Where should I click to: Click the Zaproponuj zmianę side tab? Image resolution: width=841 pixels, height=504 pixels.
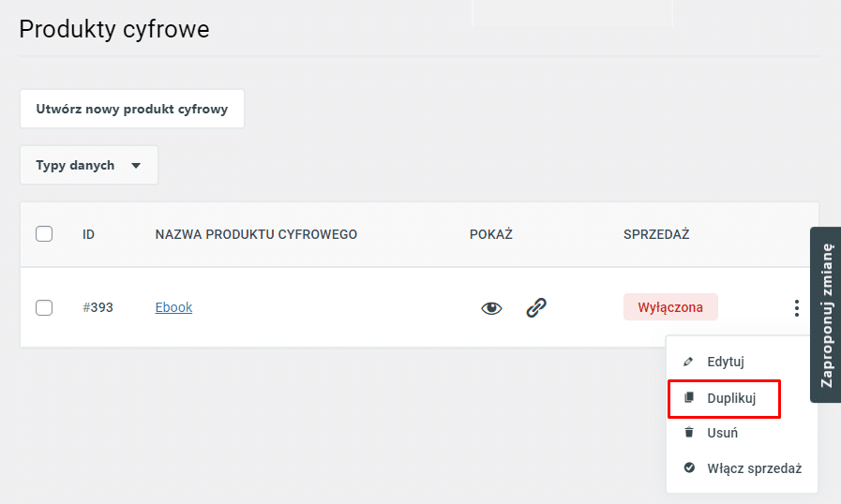[x=826, y=315]
